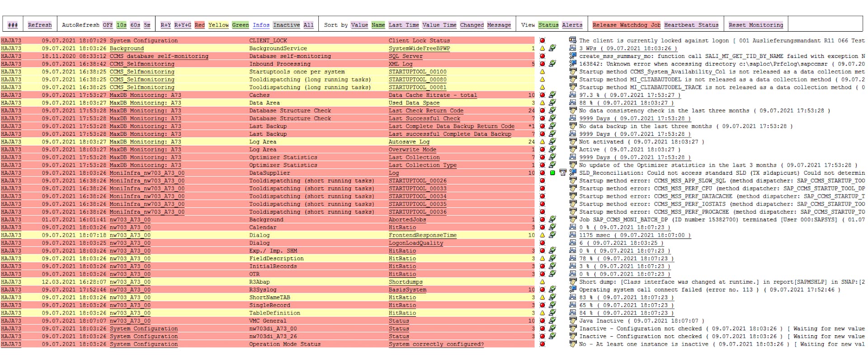Screen dimensions: 868x362
Task: Turn AutoRefresh OFF
Action: [108, 25]
